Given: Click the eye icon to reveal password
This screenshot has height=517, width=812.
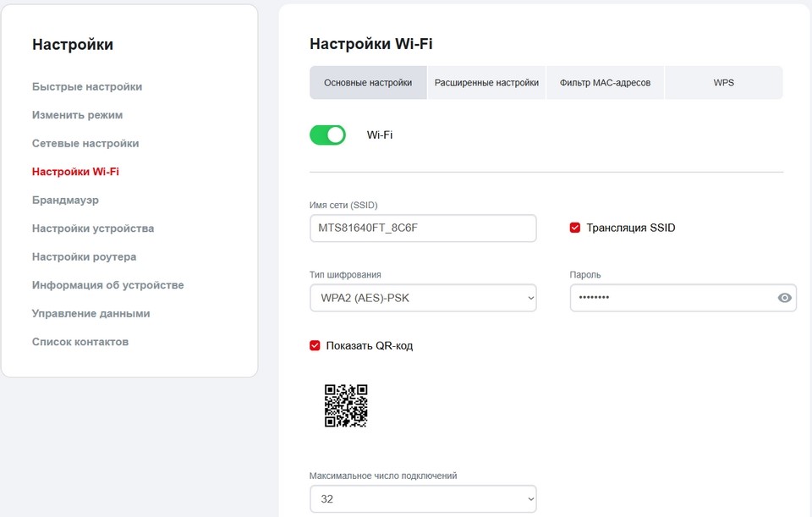Looking at the screenshot, I should coord(784,298).
